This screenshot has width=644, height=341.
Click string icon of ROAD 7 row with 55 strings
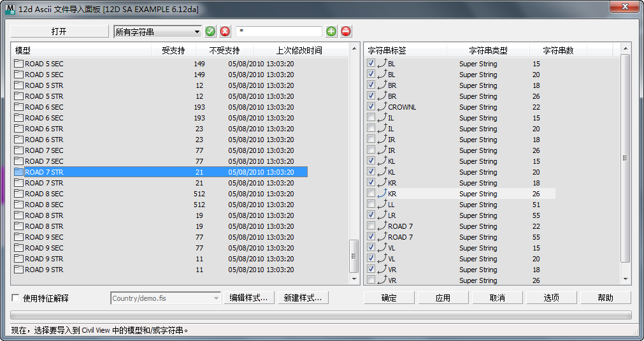click(x=382, y=236)
